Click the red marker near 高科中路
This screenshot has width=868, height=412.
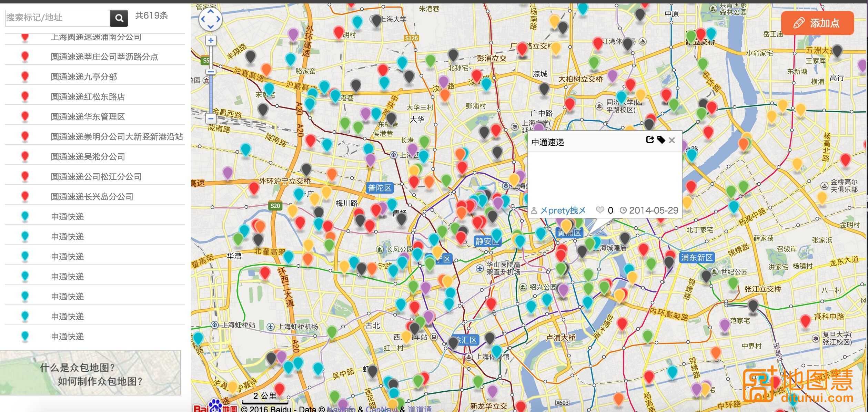pos(805,322)
